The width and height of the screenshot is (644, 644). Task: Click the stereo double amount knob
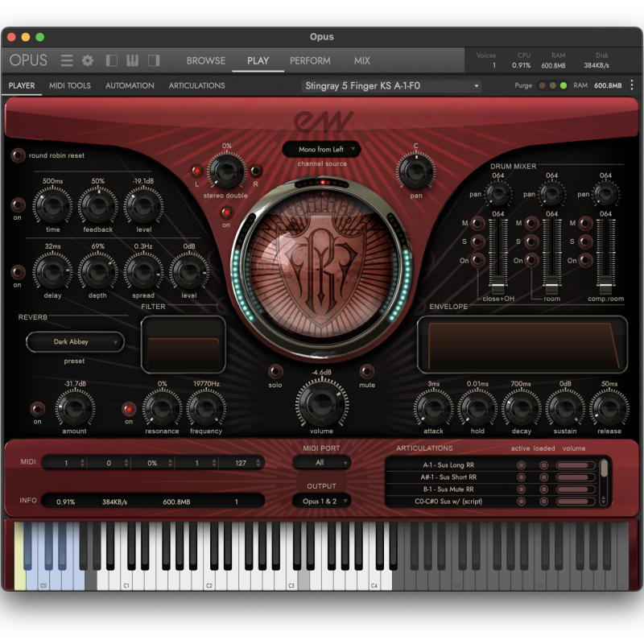[x=226, y=171]
